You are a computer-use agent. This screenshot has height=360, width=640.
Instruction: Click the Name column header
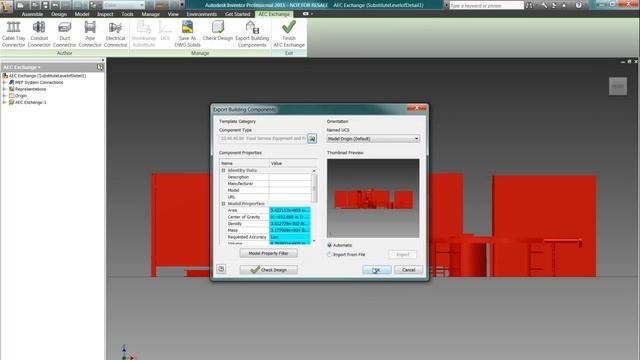244,163
